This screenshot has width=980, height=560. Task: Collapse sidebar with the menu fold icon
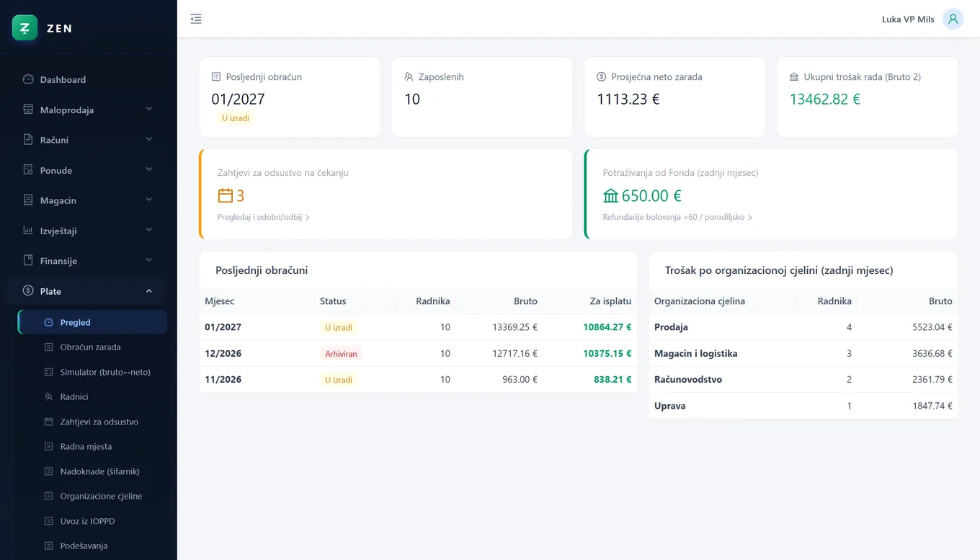(196, 19)
